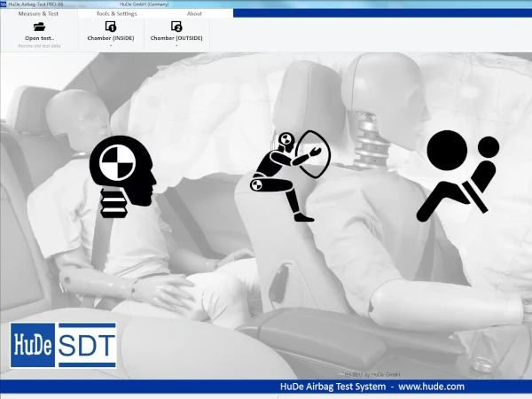The image size is (532, 399).
Task: Click the HuDe SDT logo
Action: coord(64,346)
